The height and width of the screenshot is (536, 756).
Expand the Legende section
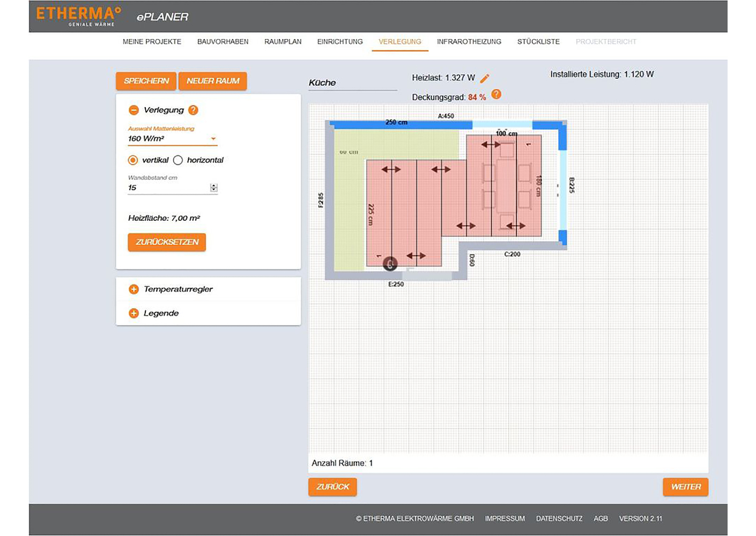(x=134, y=314)
